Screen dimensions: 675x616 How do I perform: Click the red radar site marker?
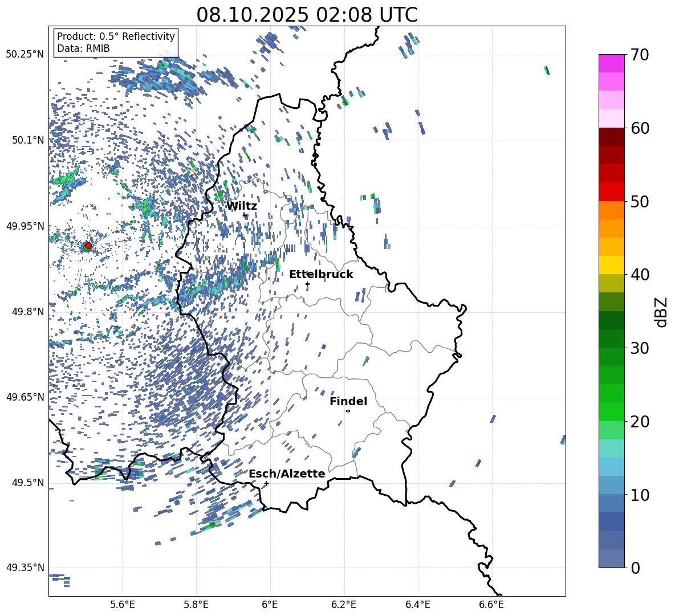[x=88, y=245]
